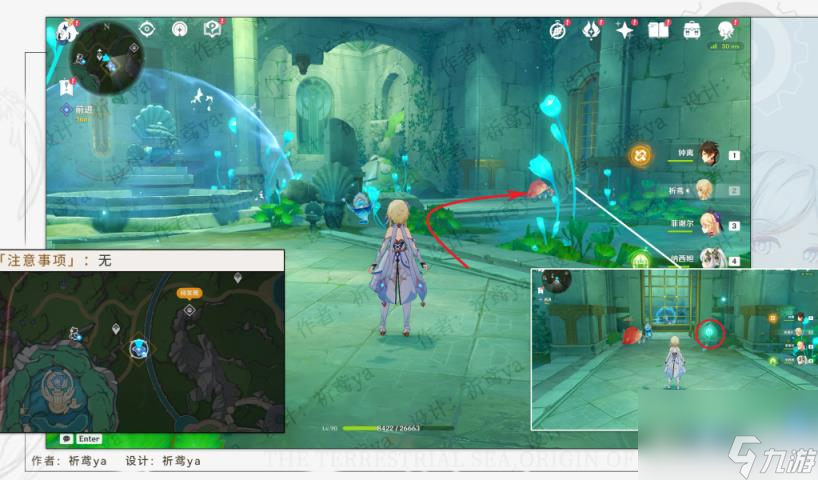Select the 祈鸢 character portrait
818x480 pixels.
point(704,189)
